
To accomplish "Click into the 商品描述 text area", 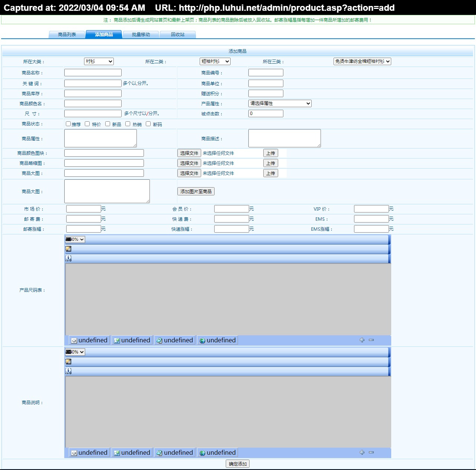I will 284,138.
